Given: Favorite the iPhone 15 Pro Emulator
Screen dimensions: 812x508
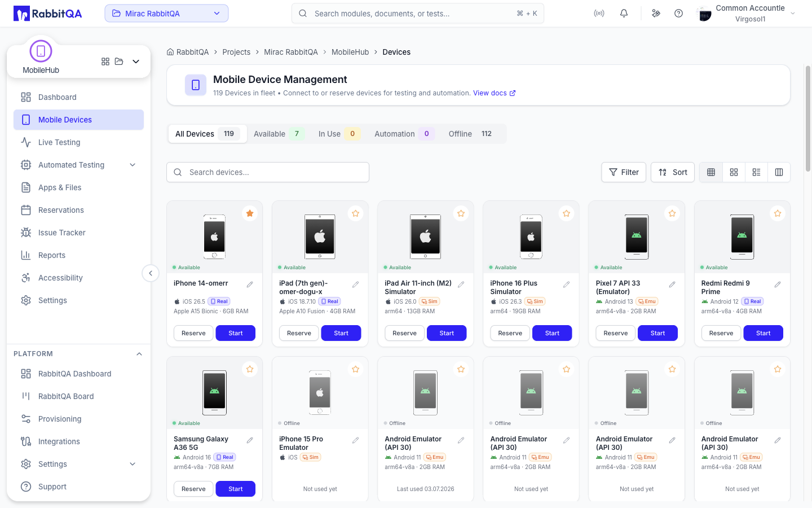Looking at the screenshot, I should click(x=355, y=369).
